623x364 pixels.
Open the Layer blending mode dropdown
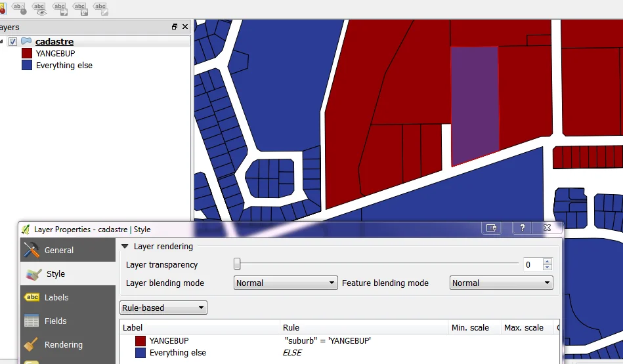click(x=286, y=283)
